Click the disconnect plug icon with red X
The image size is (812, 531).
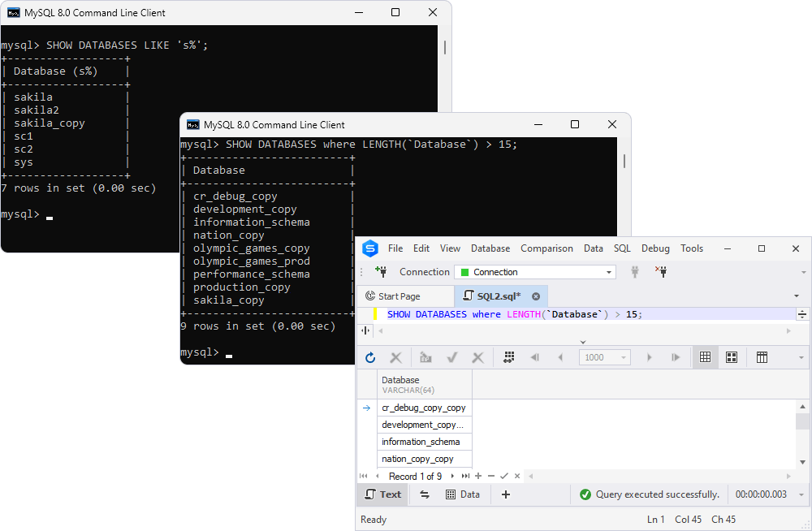[x=661, y=271]
